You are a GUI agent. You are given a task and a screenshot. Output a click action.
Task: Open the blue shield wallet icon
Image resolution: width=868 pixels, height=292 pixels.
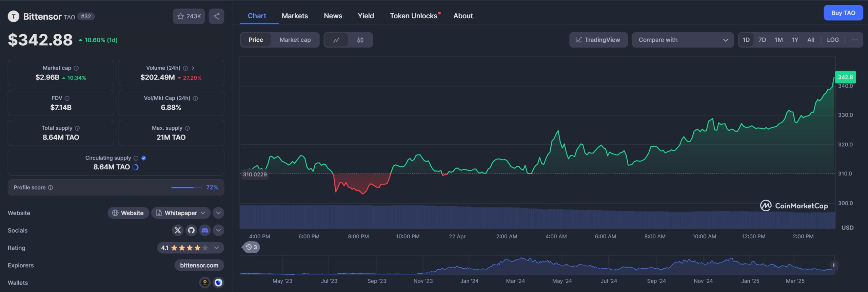click(x=218, y=282)
